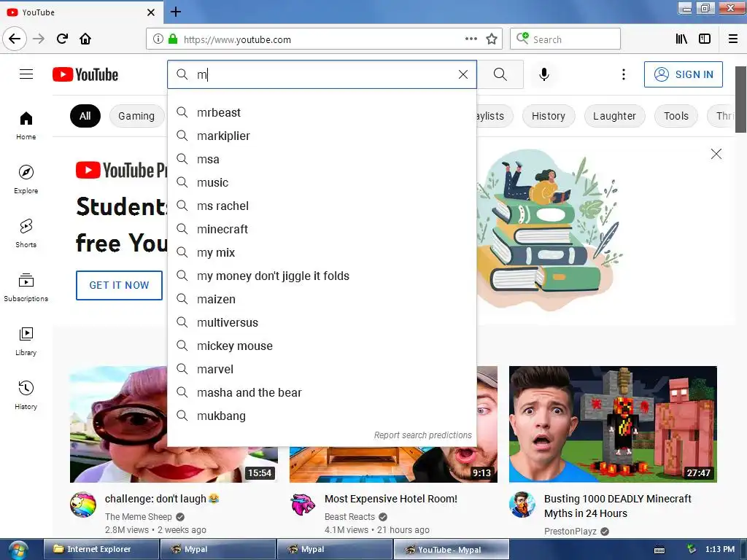The width and height of the screenshot is (747, 560).
Task: Select the Tools filter chip
Action: (676, 116)
